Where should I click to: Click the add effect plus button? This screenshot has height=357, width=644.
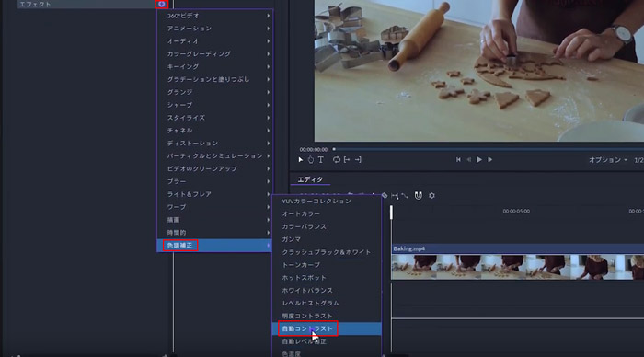(x=162, y=4)
